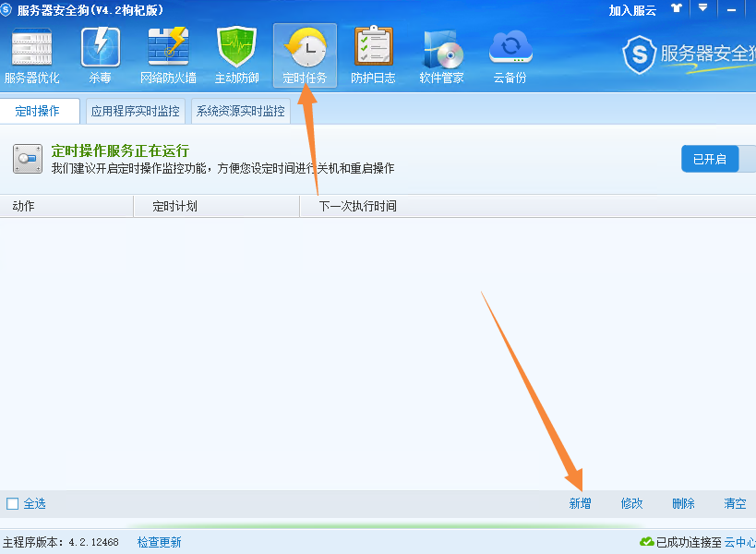Image resolution: width=756 pixels, height=554 pixels.
Task: Click the 下一次执行时间 column header
Action: [528, 206]
